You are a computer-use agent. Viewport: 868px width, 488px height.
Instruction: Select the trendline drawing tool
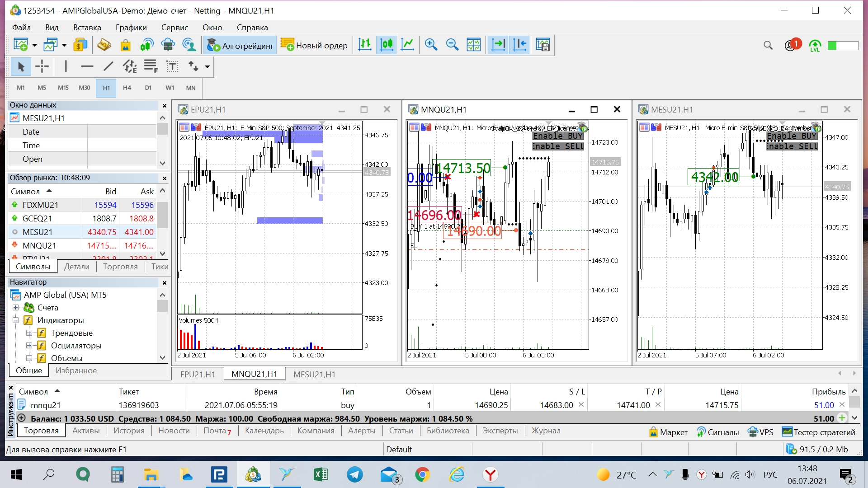tap(108, 66)
